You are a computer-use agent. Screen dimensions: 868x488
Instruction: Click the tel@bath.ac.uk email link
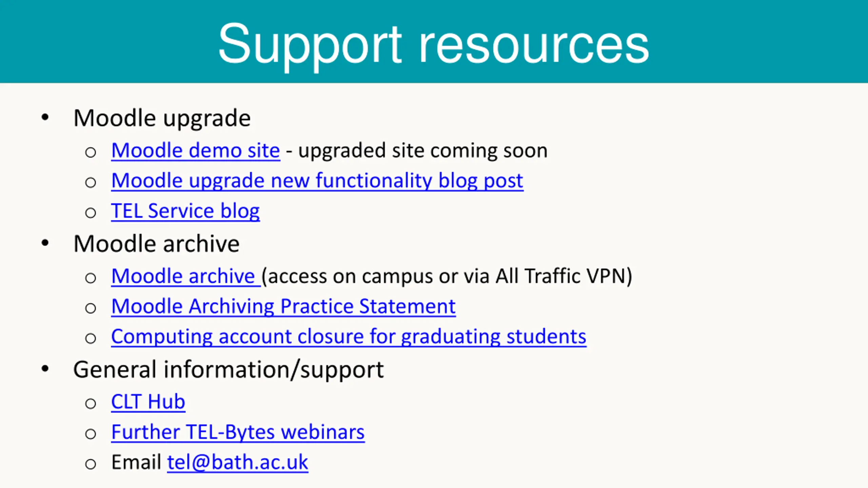pos(238,462)
